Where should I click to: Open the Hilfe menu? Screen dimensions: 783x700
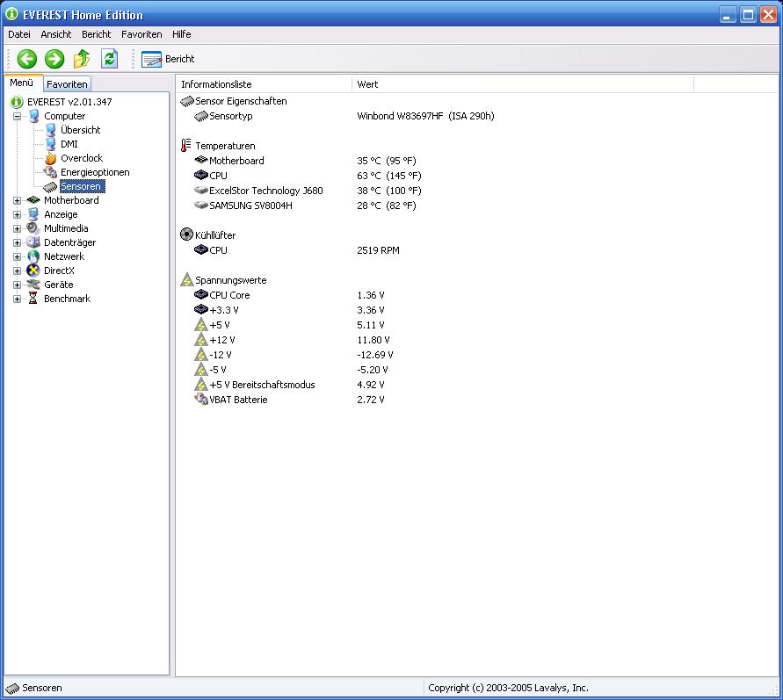pos(182,34)
